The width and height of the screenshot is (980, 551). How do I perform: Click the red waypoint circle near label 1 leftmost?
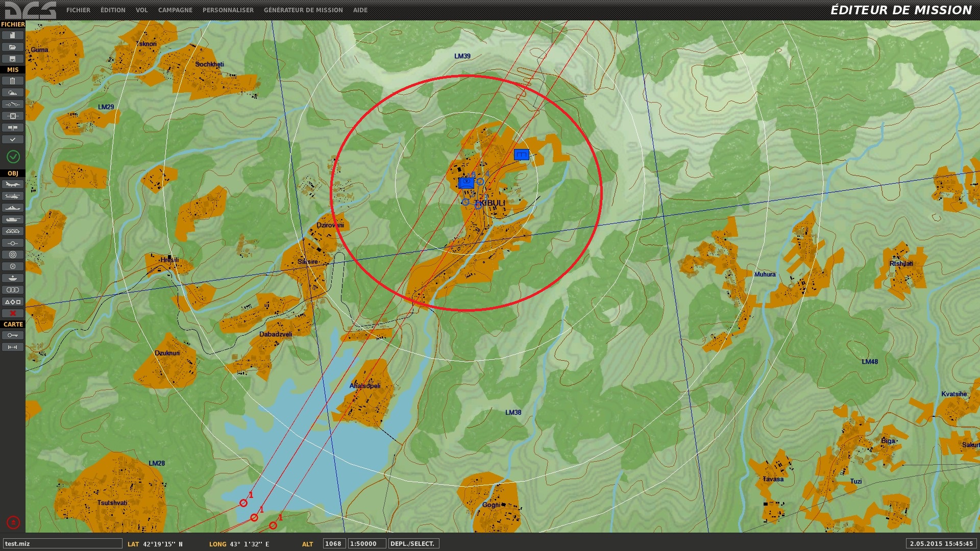click(243, 503)
